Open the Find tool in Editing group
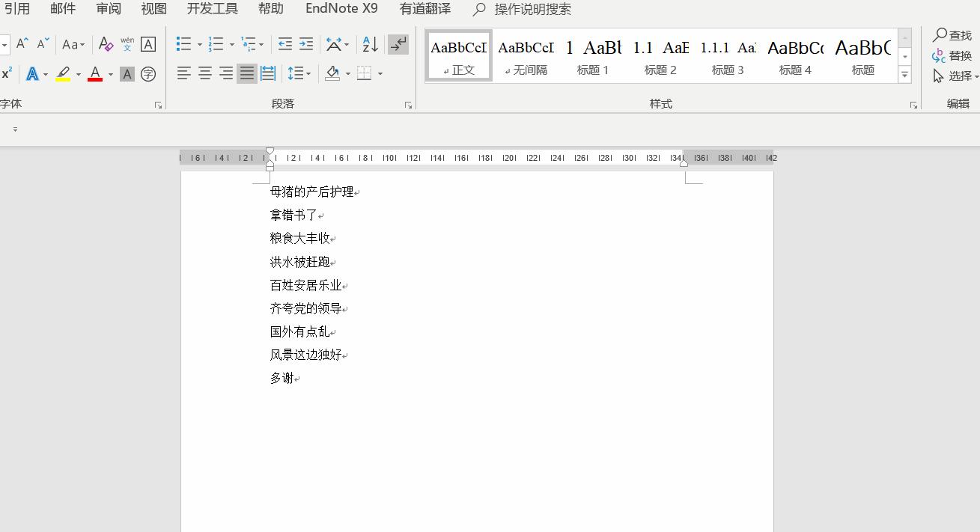This screenshot has height=532, width=980. tap(952, 34)
